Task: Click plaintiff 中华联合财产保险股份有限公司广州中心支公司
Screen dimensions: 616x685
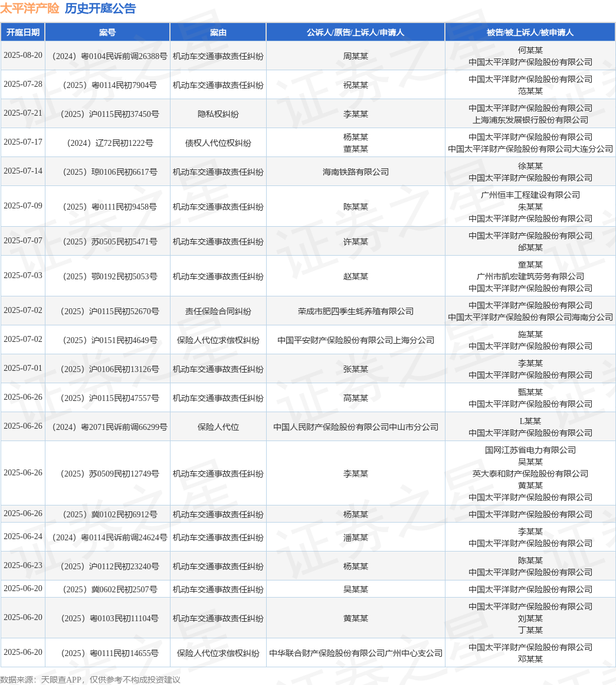Action: click(355, 653)
